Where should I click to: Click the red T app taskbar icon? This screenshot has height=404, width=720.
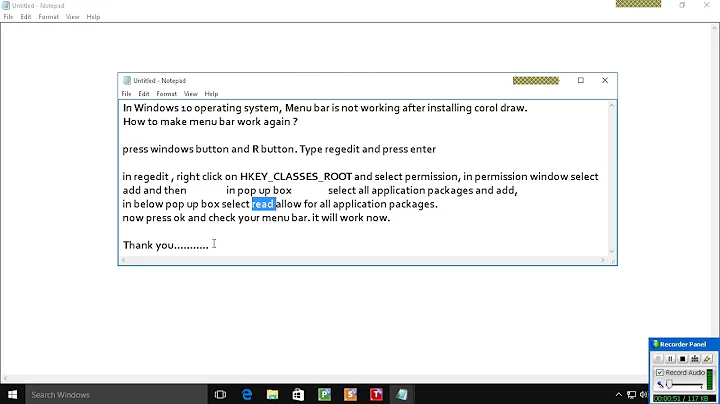point(376,394)
